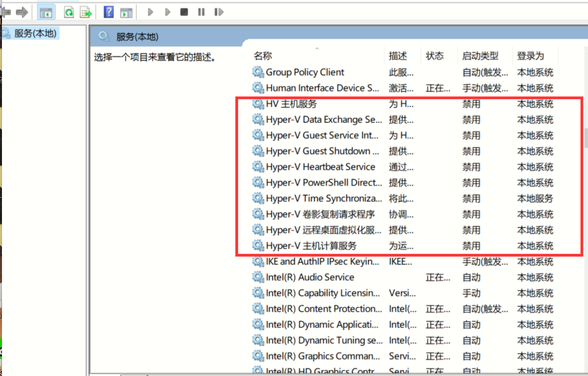Screen dimensions: 588x376
Task: Select the Hyper-V PowerShell Direct... service name
Action: tap(324, 183)
